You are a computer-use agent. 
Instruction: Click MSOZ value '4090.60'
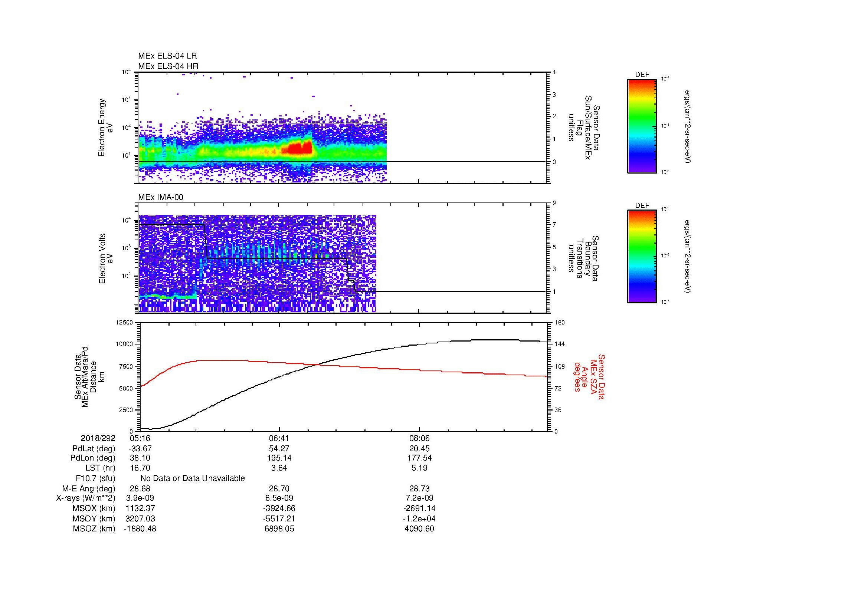419,529
